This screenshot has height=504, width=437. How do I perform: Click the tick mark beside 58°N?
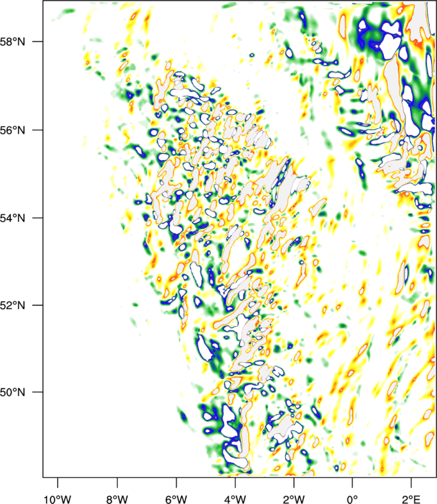click(x=37, y=42)
